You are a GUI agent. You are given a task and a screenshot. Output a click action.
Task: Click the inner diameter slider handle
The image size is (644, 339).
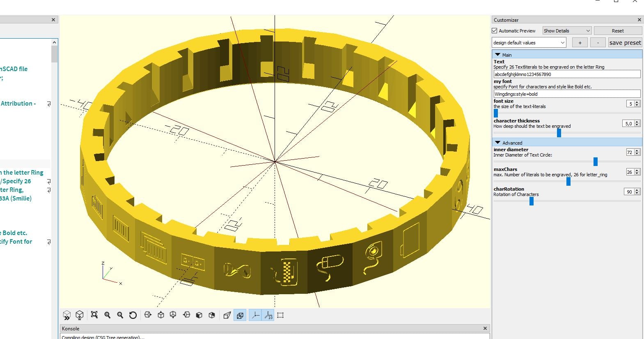596,161
